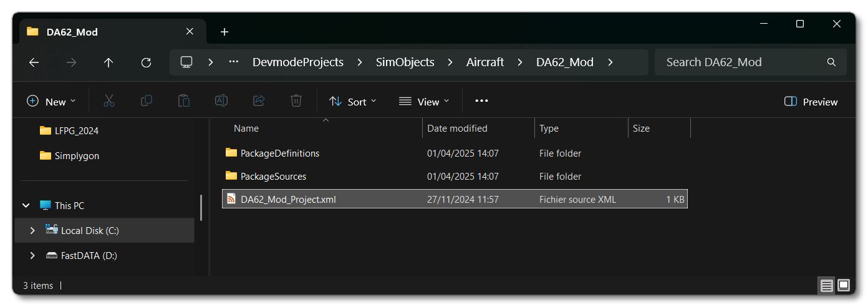This screenshot has height=307, width=868.
Task: Expand chevron after Aircraft breadcrumb
Action: pos(520,62)
